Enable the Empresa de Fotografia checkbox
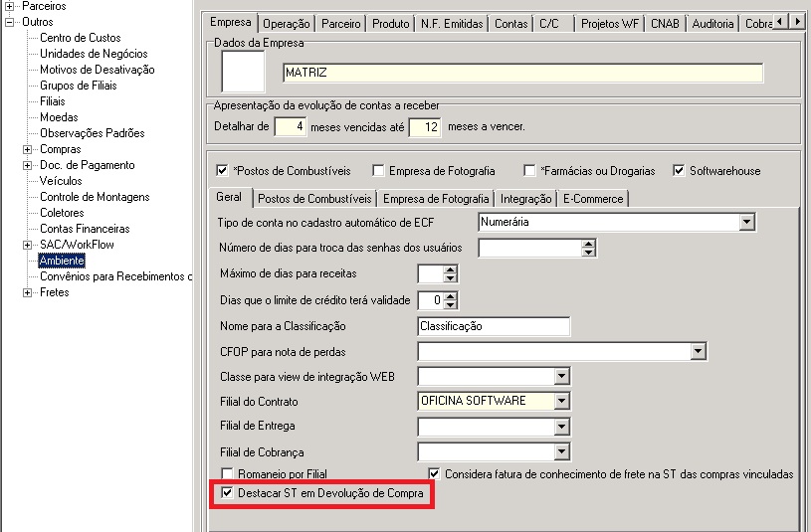The height and width of the screenshot is (532, 811). [378, 171]
